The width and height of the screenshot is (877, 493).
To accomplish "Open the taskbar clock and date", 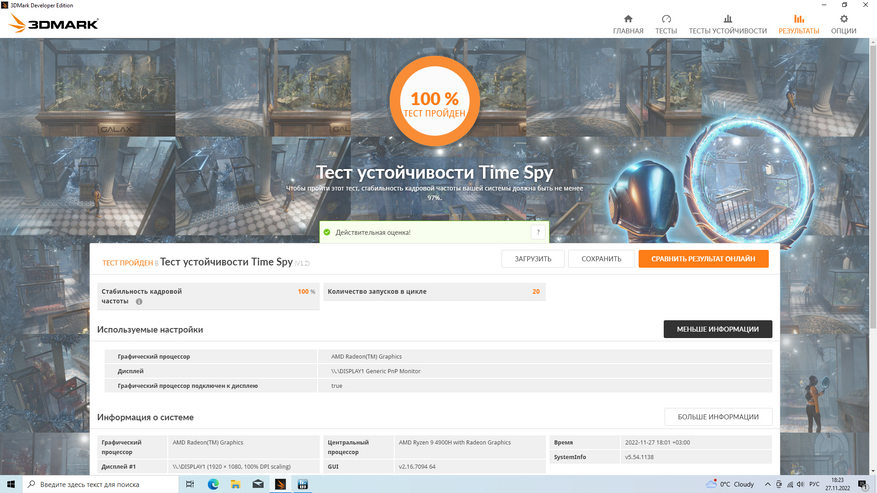I will click(x=837, y=484).
